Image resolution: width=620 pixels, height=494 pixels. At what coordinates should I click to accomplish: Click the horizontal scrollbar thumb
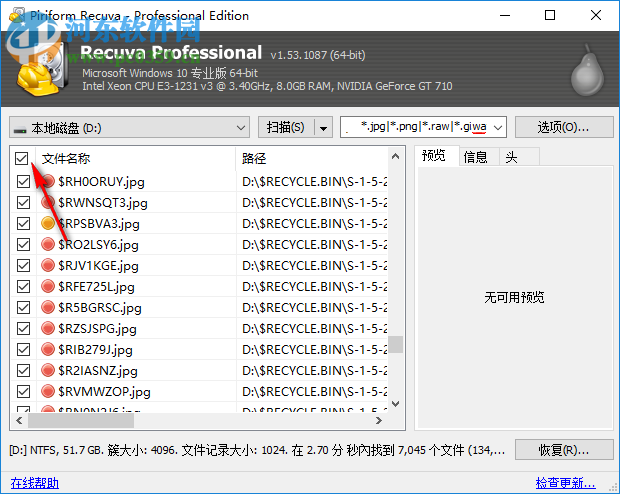(x=81, y=420)
